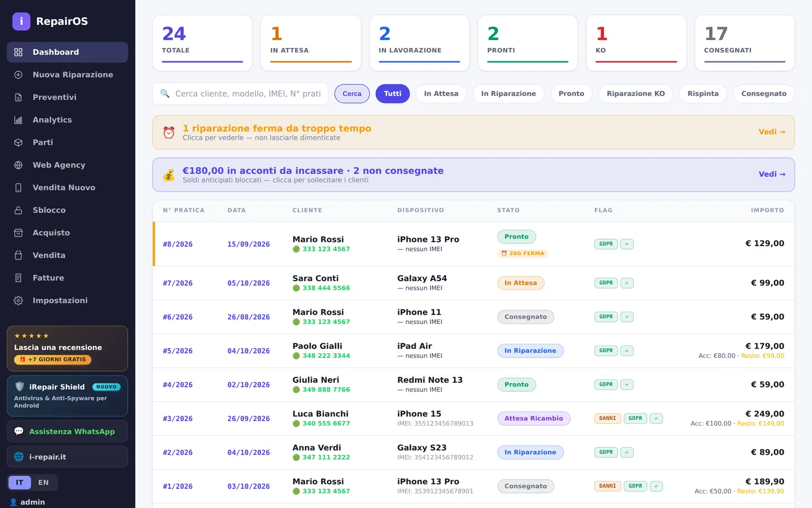Switch language to EN
Image resolution: width=812 pixels, height=508 pixels.
click(x=43, y=483)
